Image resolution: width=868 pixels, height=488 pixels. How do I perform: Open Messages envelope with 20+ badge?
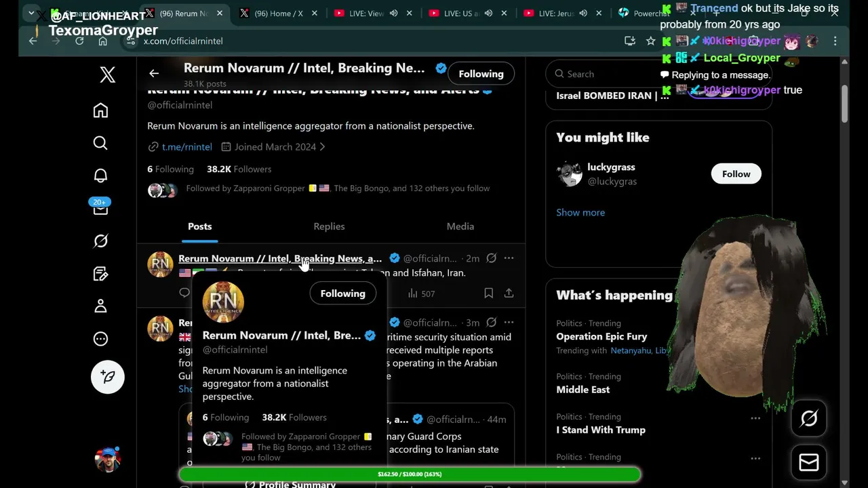pos(100,208)
